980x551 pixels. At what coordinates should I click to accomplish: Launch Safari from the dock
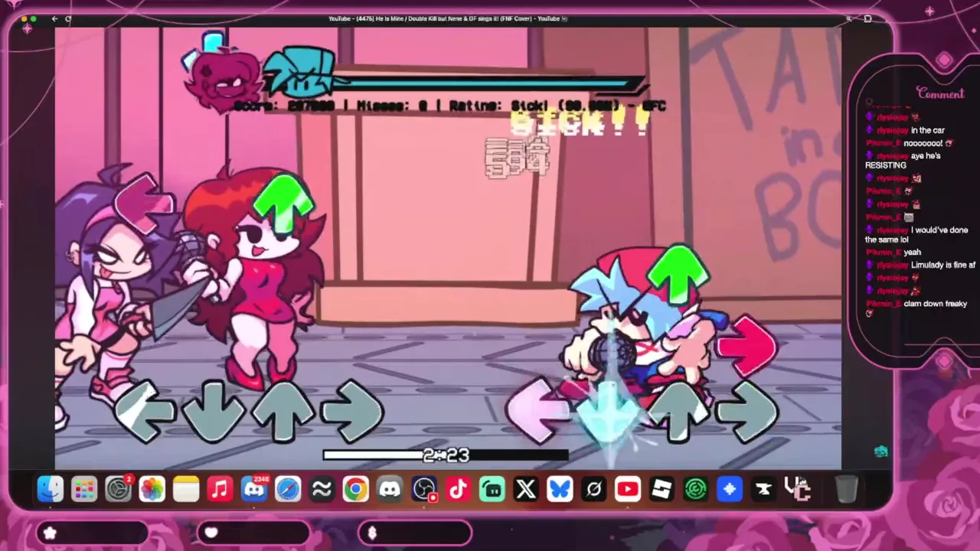[x=288, y=489]
